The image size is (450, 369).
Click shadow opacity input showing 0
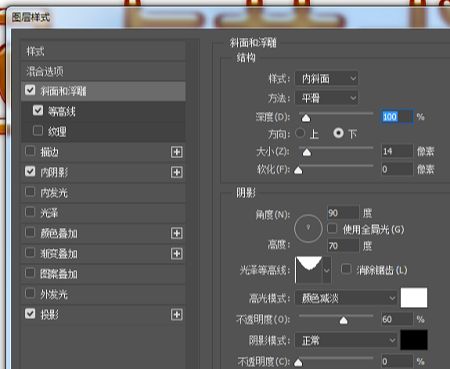[397, 361]
